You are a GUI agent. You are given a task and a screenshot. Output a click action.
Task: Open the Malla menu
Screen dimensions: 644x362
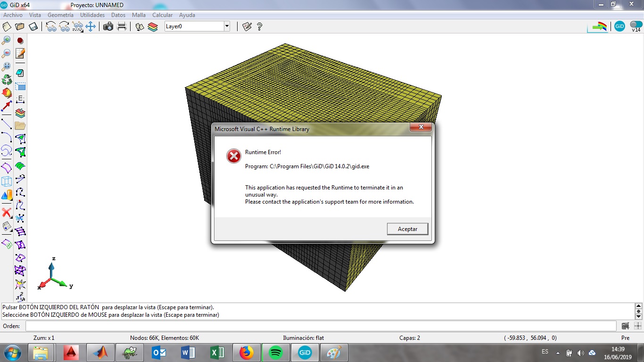(139, 15)
